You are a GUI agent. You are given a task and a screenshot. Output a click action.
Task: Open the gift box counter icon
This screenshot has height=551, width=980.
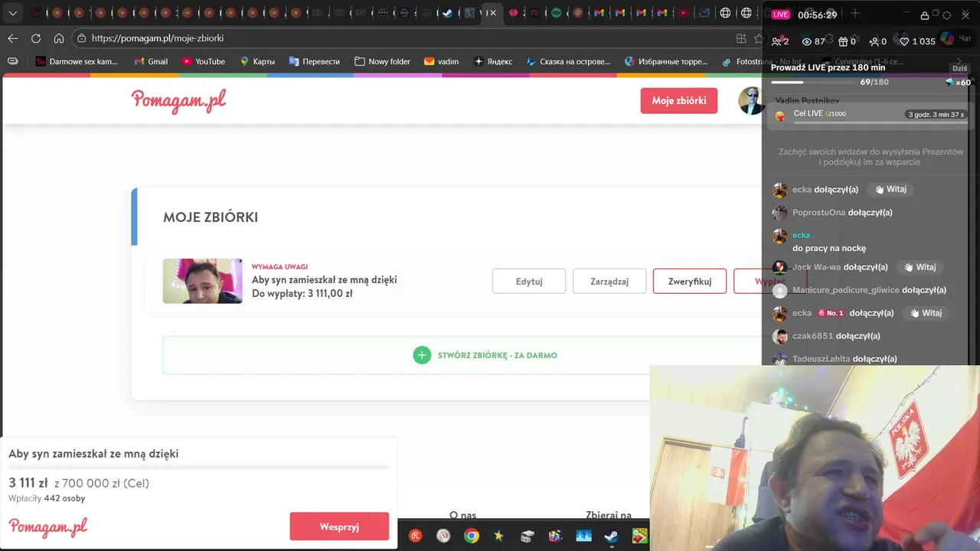843,41
